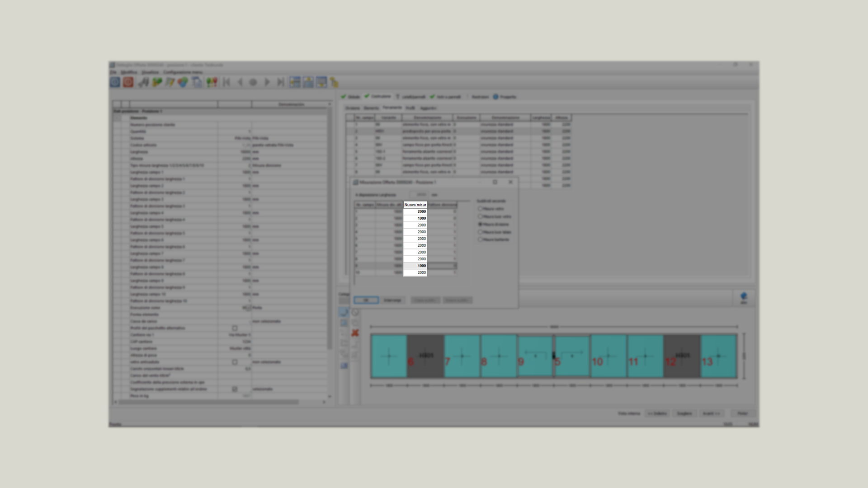Select gray drawing field labeled 12
868x488 pixels.
point(682,356)
